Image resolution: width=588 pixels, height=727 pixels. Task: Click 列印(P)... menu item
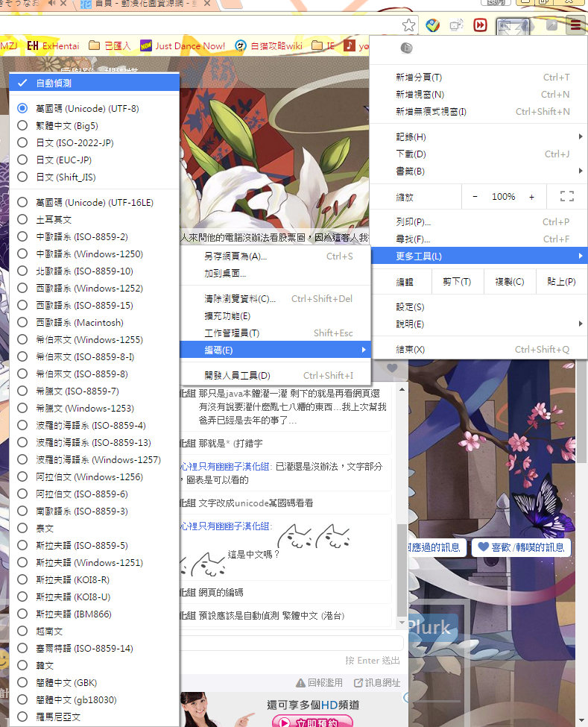click(x=478, y=222)
